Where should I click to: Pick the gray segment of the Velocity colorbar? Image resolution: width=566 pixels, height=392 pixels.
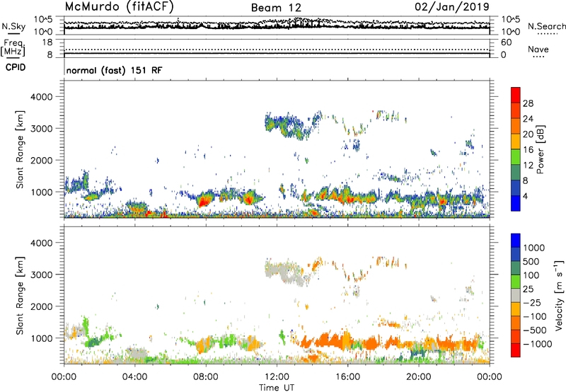tap(516, 295)
